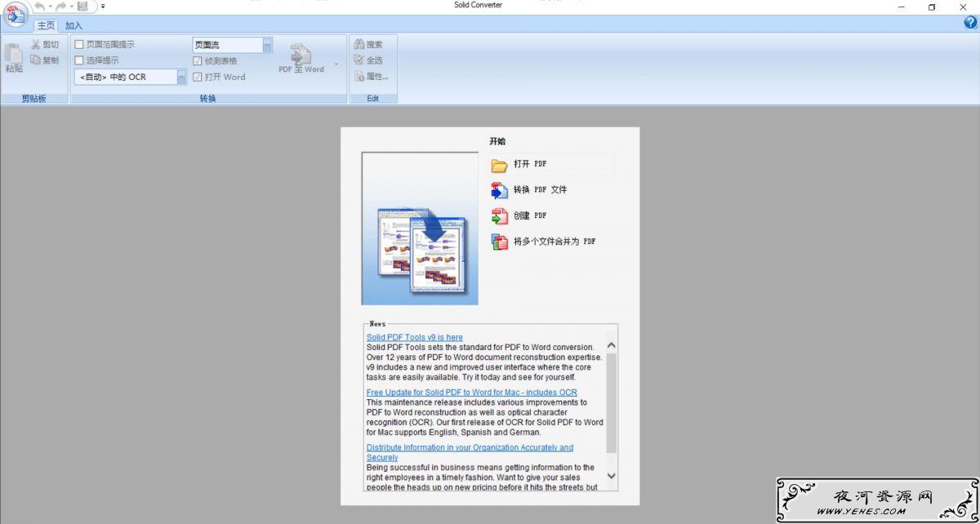Click the 转换 group label
Screen dimensions: 980x524
(208, 99)
